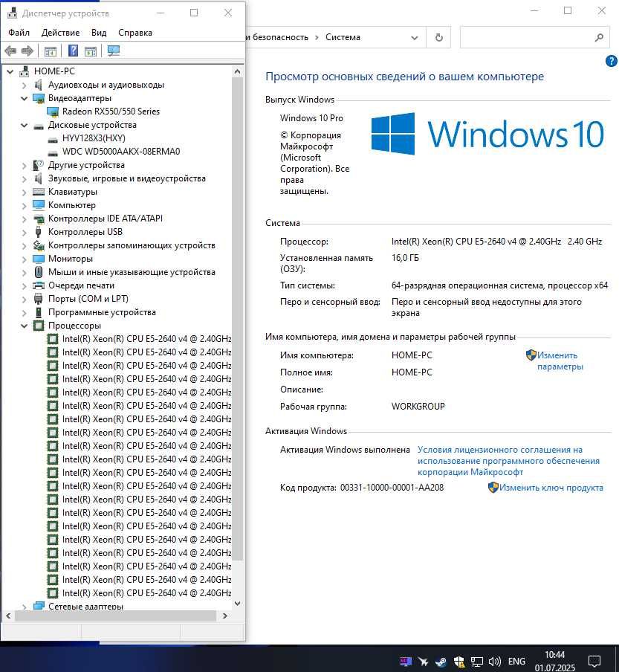The width and height of the screenshot is (619, 672).
Task: Click the ENG language indicator
Action: coord(516,662)
